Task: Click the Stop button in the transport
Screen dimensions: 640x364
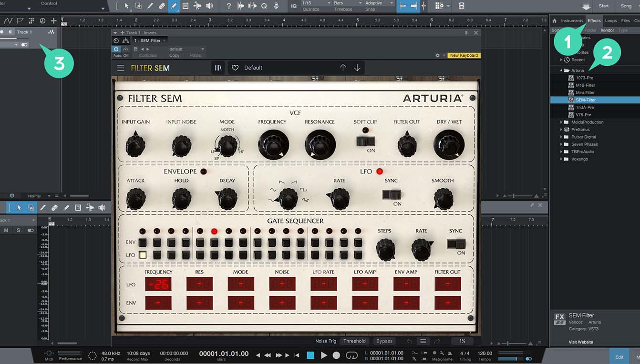Action: tap(310, 355)
